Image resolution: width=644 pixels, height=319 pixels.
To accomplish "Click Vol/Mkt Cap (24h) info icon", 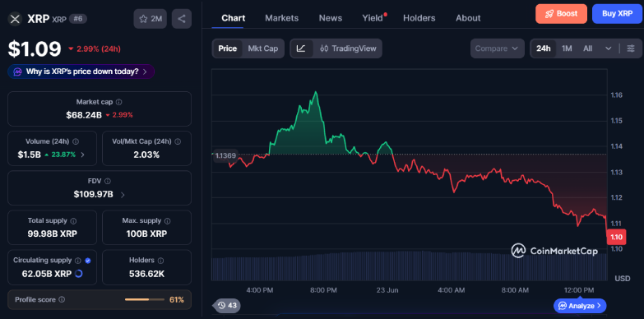I will click(178, 141).
